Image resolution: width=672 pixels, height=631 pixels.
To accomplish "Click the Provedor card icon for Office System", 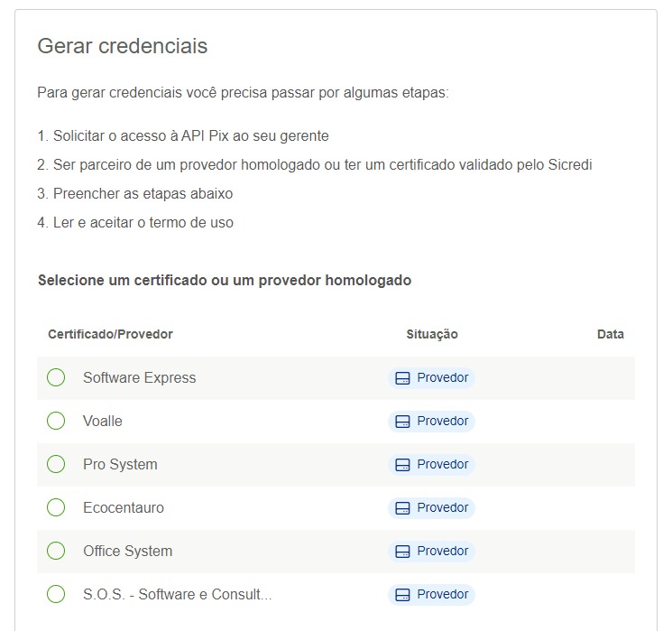I will [402, 552].
